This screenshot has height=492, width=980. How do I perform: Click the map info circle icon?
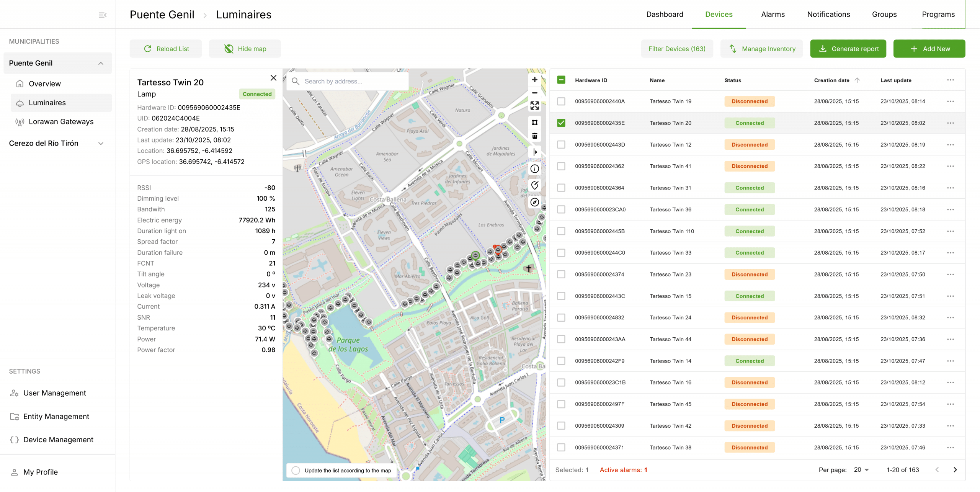tap(534, 169)
